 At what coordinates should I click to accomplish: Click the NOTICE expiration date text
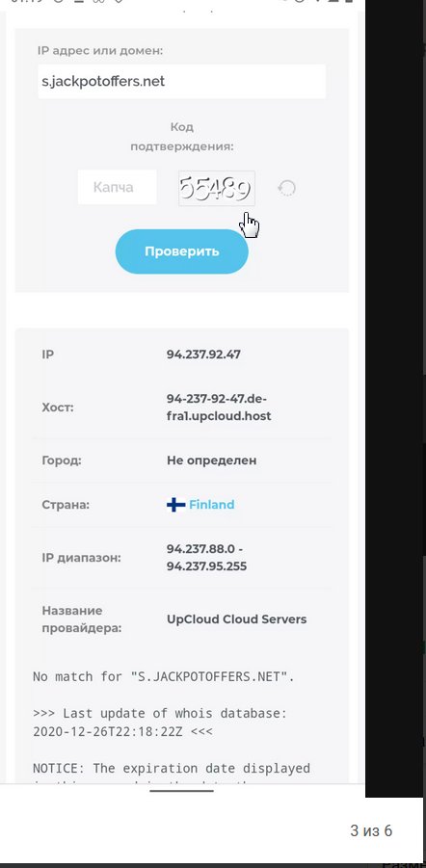tap(172, 769)
